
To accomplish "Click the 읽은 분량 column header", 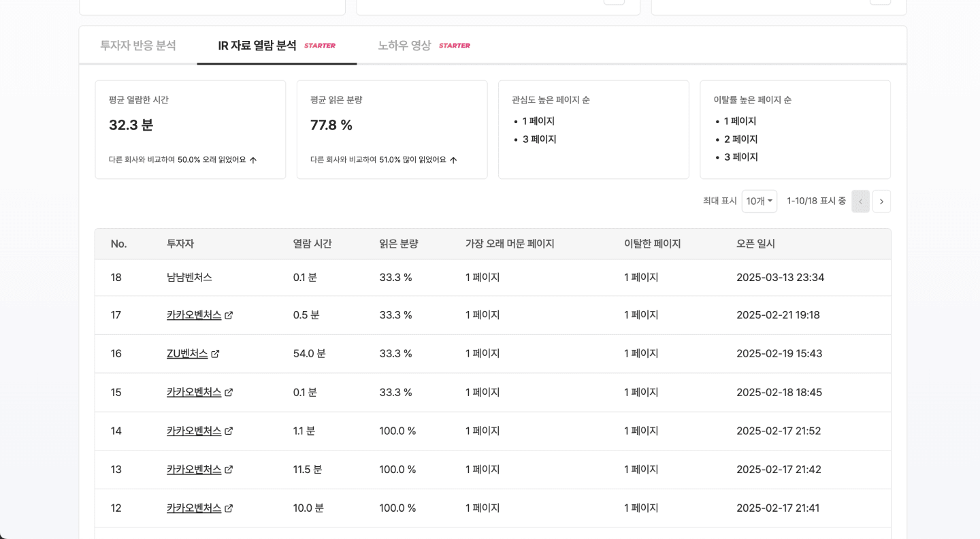I will 399,244.
